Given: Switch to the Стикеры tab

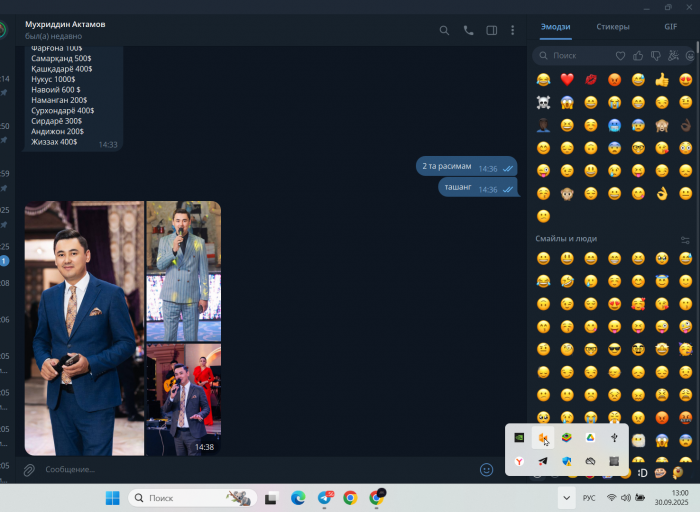Looking at the screenshot, I should (613, 27).
